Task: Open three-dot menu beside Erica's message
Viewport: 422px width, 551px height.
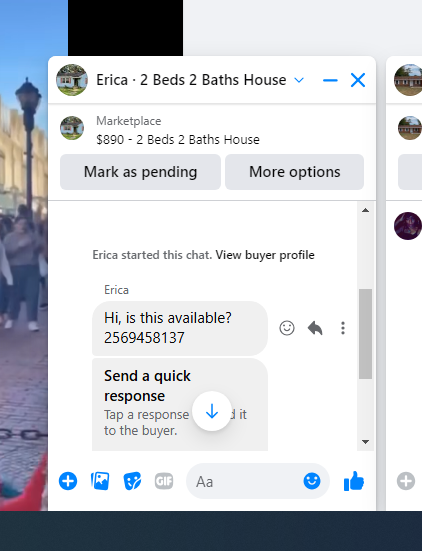Action: tap(343, 328)
